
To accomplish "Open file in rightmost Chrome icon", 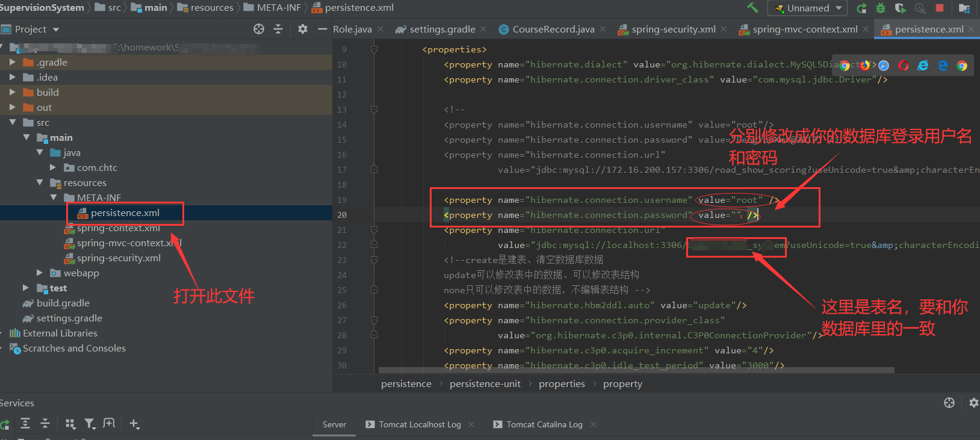I will 962,66.
